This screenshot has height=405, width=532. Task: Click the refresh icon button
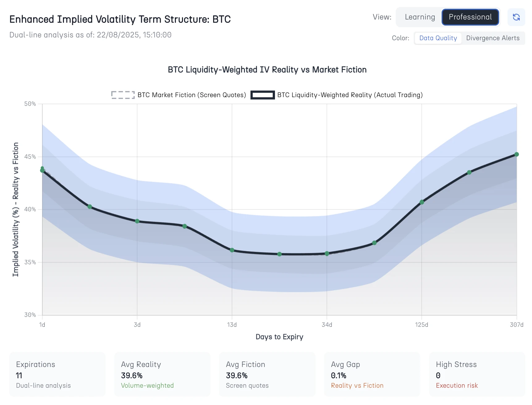516,17
